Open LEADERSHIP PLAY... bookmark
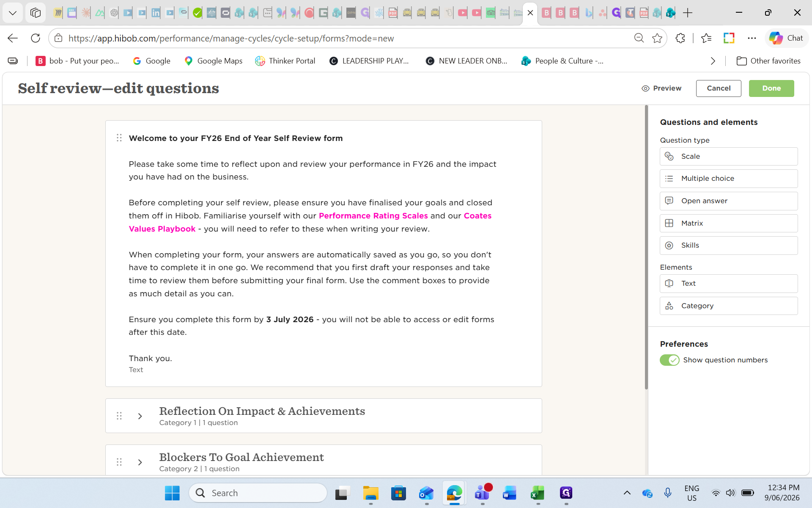This screenshot has height=508, width=812. click(x=369, y=61)
